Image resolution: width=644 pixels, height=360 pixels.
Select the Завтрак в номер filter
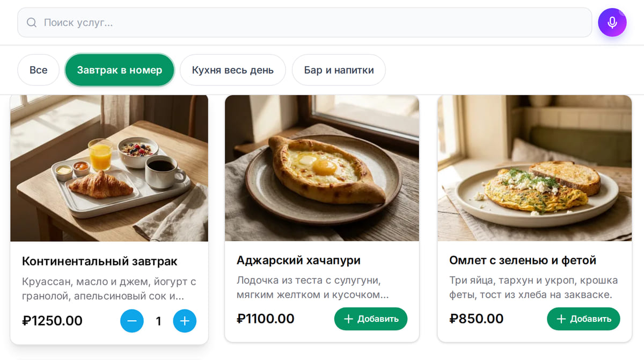pyautogui.click(x=120, y=70)
